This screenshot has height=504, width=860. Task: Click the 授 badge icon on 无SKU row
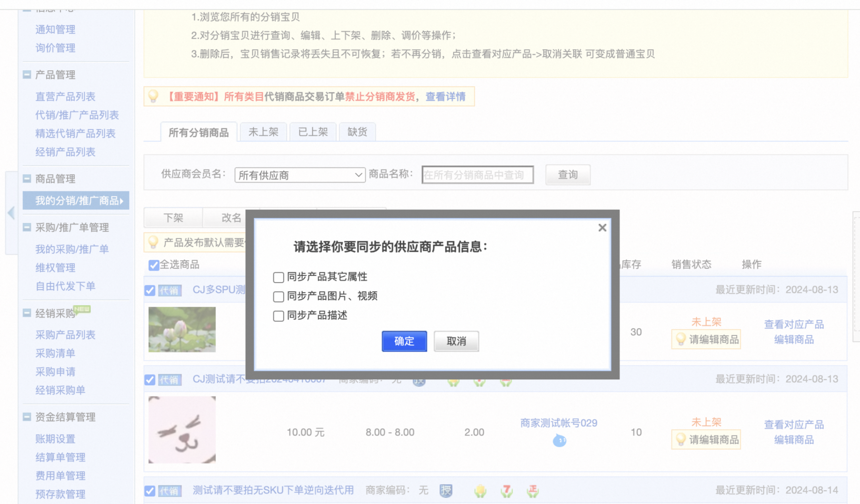click(446, 491)
